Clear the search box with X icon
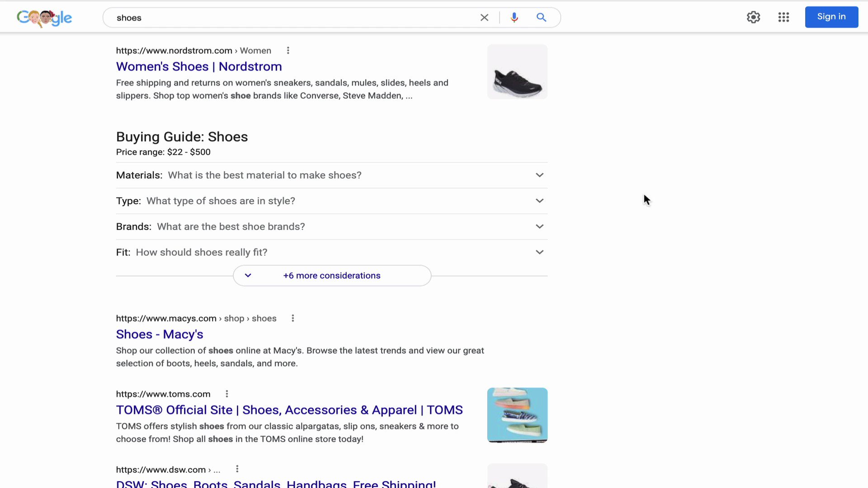This screenshot has width=868, height=488. [x=484, y=18]
